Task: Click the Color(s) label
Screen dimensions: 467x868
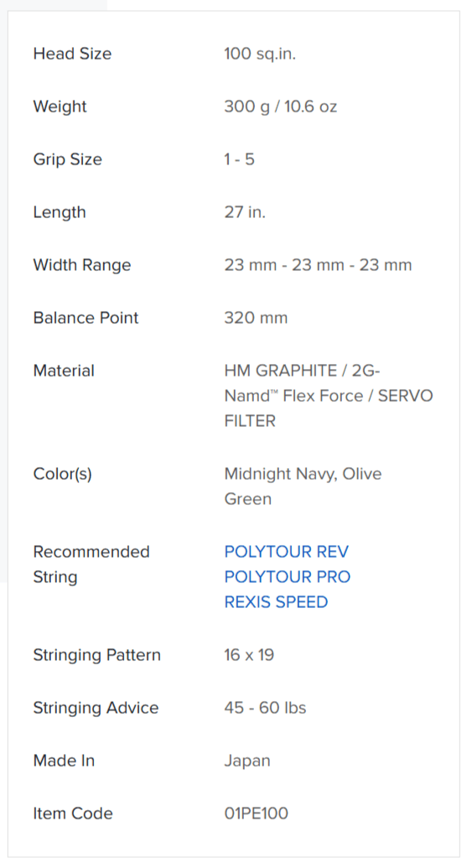Action: pos(63,474)
